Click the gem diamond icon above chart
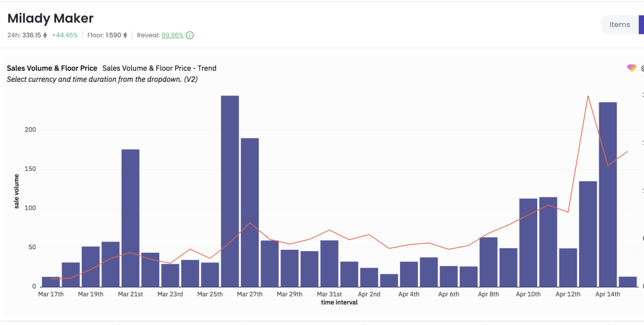The image size is (644, 325). (x=631, y=68)
